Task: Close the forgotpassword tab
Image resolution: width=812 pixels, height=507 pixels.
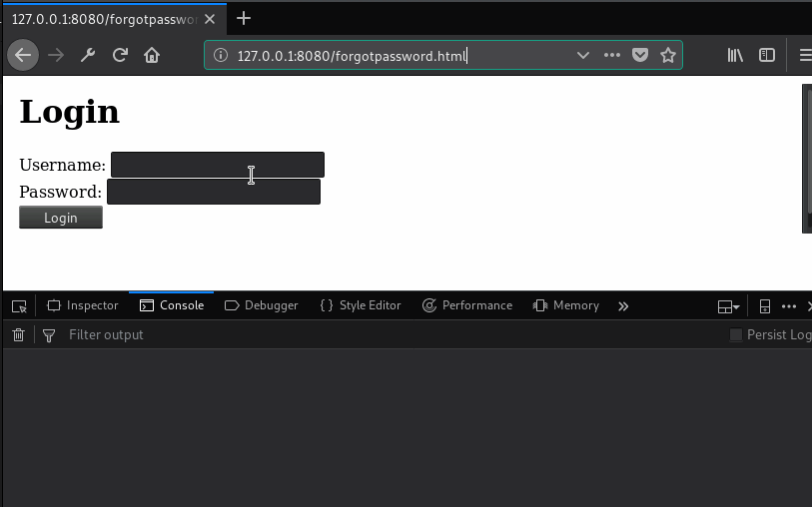Action: (210, 19)
